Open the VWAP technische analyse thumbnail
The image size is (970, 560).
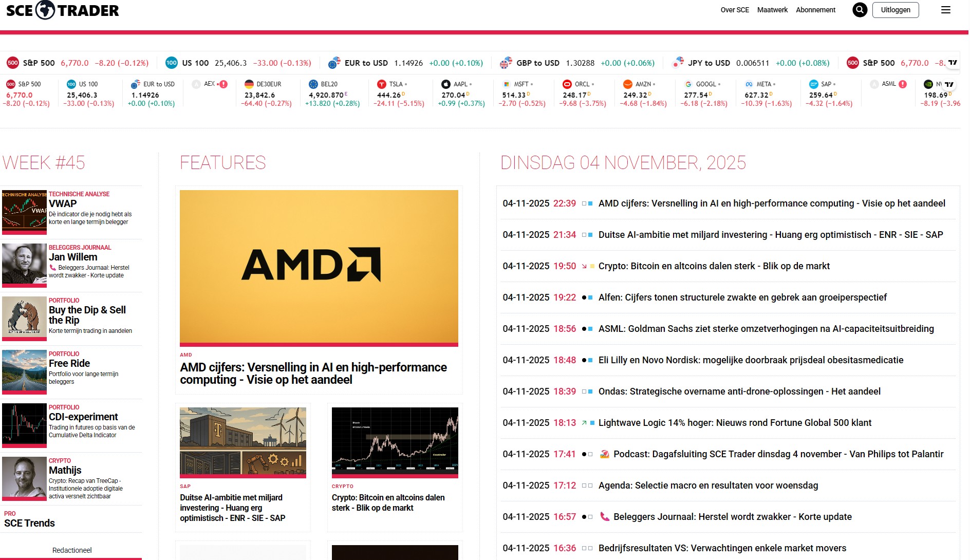[24, 210]
